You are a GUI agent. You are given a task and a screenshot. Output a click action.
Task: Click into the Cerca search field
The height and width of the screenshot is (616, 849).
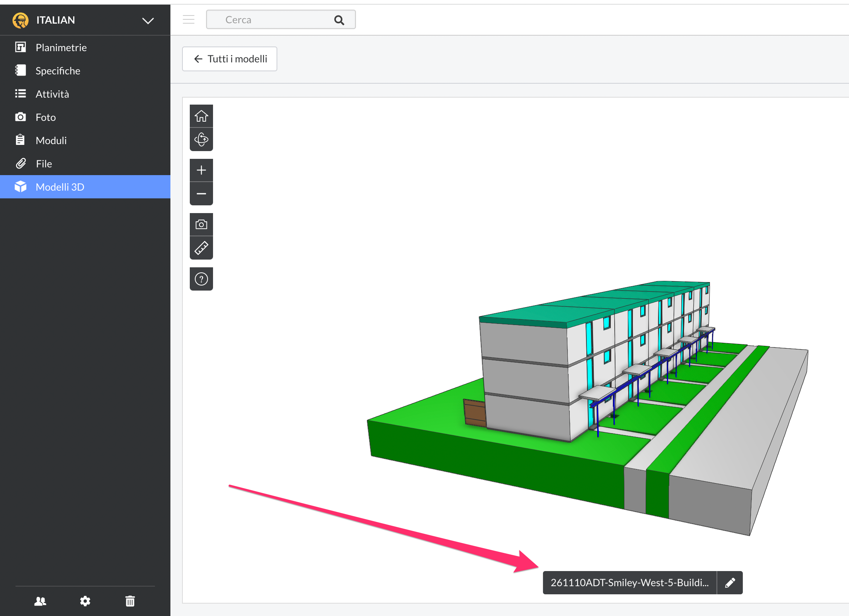click(281, 20)
